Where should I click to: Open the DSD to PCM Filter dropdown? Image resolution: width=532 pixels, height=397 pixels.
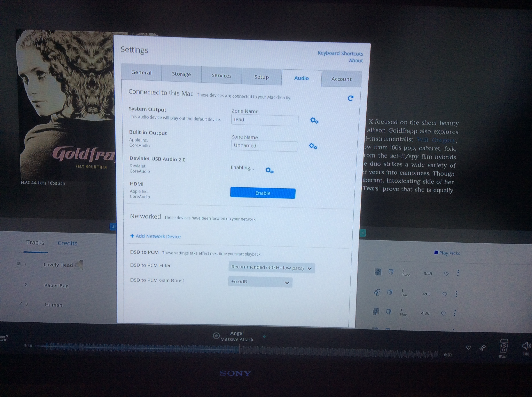(x=272, y=268)
